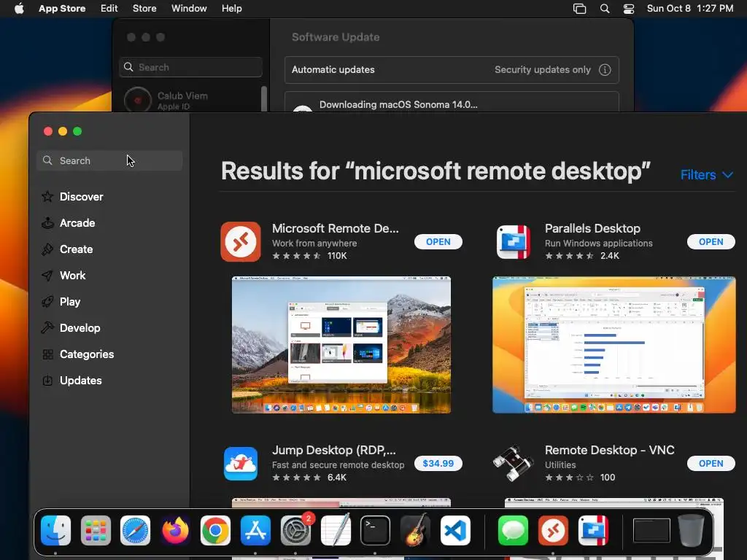
Task: Click Automatic updates row in Software Update
Action: (x=452, y=69)
